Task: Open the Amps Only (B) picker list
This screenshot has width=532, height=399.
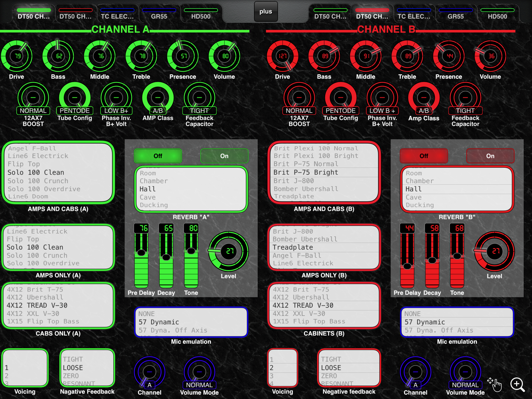Action: 324,247
